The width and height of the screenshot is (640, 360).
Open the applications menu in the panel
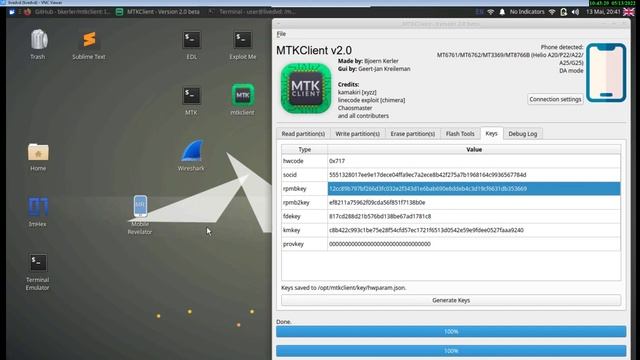pyautogui.click(x=11, y=12)
